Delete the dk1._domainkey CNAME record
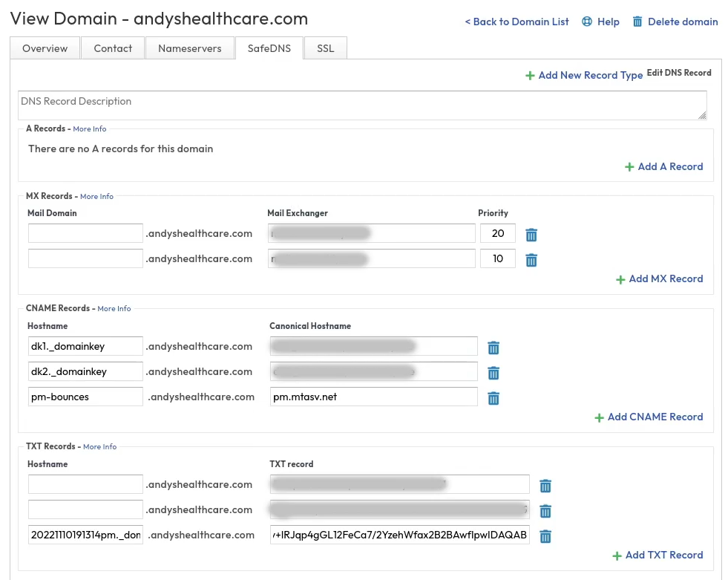728x580 pixels. [x=493, y=348]
